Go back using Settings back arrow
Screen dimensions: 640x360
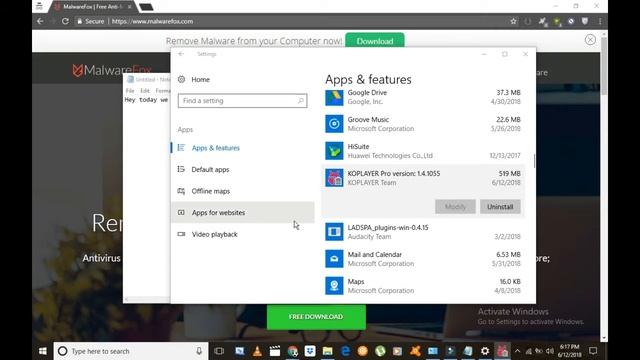point(181,54)
